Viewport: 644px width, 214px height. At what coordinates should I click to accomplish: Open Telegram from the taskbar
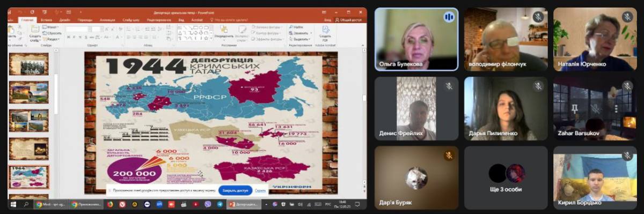[x=220, y=204]
